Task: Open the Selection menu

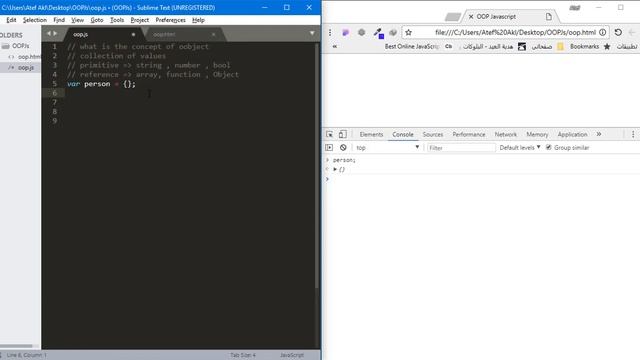Action: click(35, 20)
